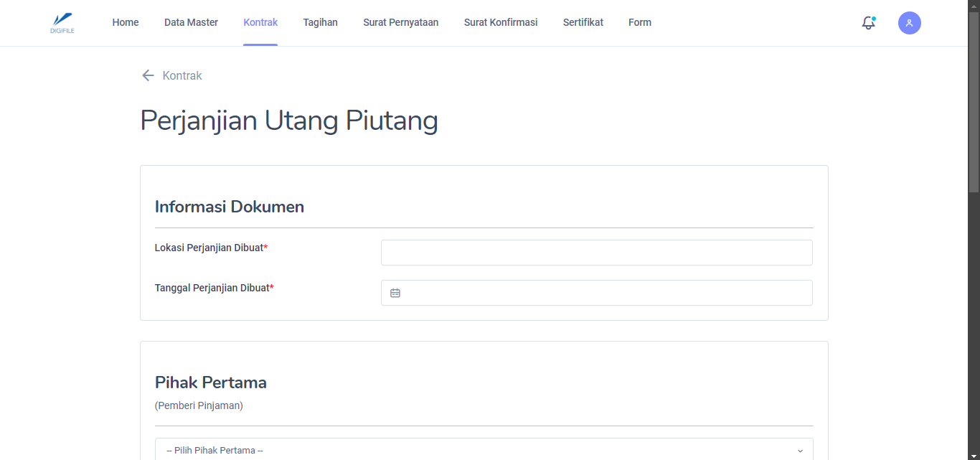Switch to the Sertifikat menu
This screenshot has height=460, width=980.
[583, 22]
